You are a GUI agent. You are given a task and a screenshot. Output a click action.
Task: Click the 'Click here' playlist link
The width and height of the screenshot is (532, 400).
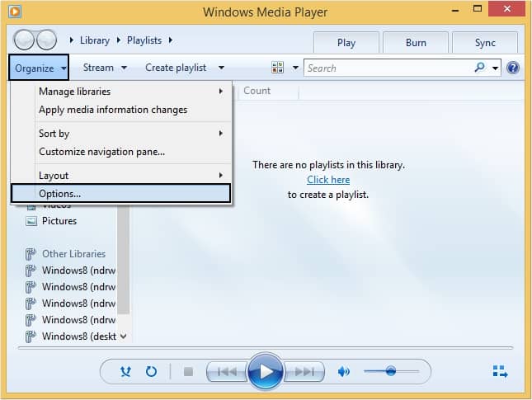(328, 180)
